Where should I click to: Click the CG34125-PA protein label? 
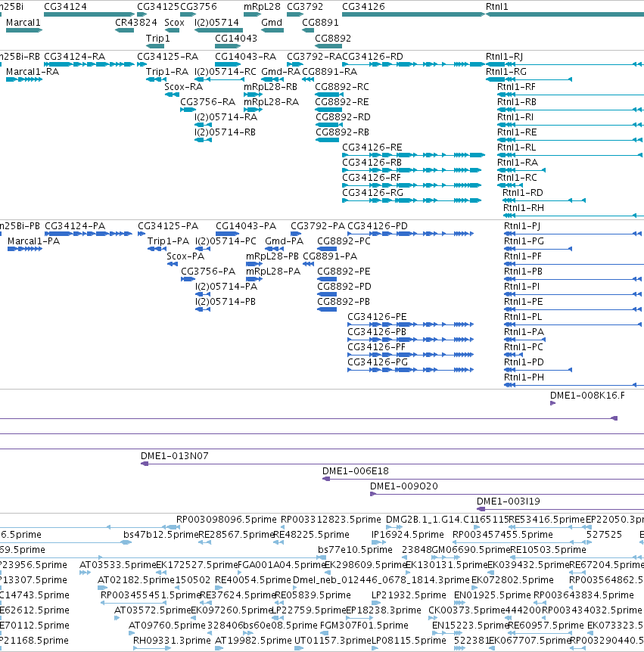[x=168, y=226]
